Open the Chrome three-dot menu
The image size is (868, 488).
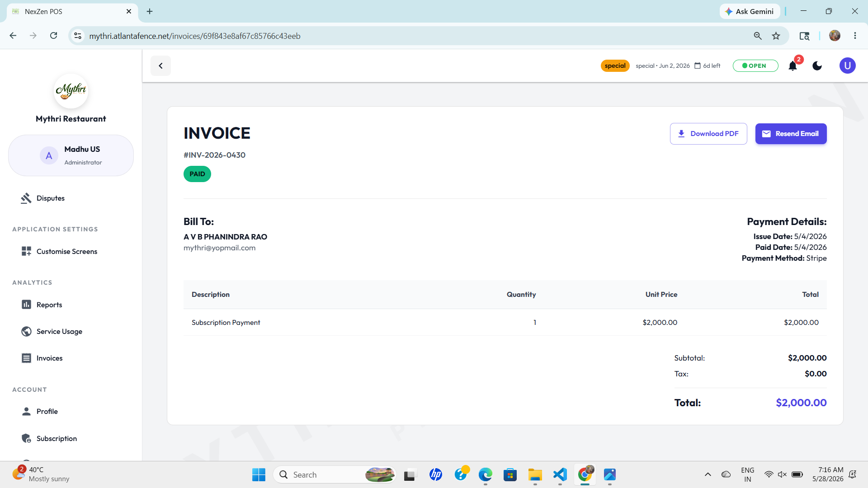point(855,36)
